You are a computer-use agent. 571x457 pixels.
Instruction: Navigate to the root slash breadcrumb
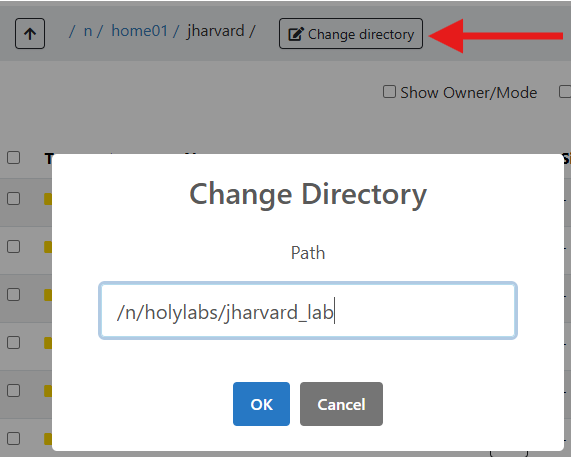pyautogui.click(x=72, y=31)
